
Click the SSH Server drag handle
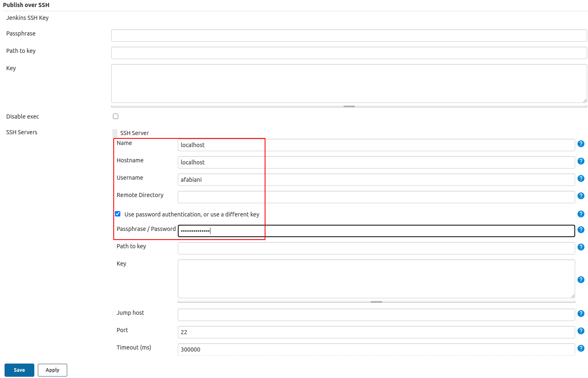115,133
